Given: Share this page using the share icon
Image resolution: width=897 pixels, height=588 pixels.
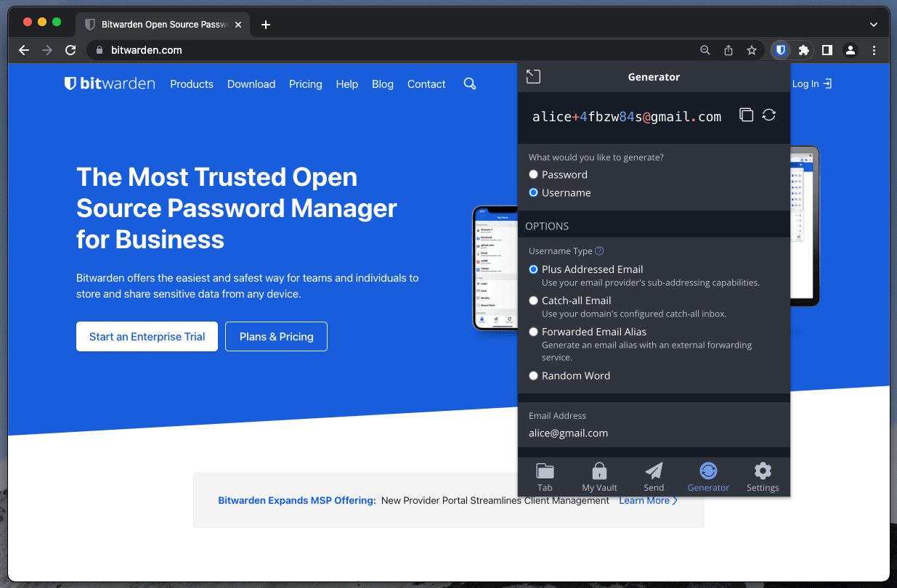Looking at the screenshot, I should coord(728,50).
